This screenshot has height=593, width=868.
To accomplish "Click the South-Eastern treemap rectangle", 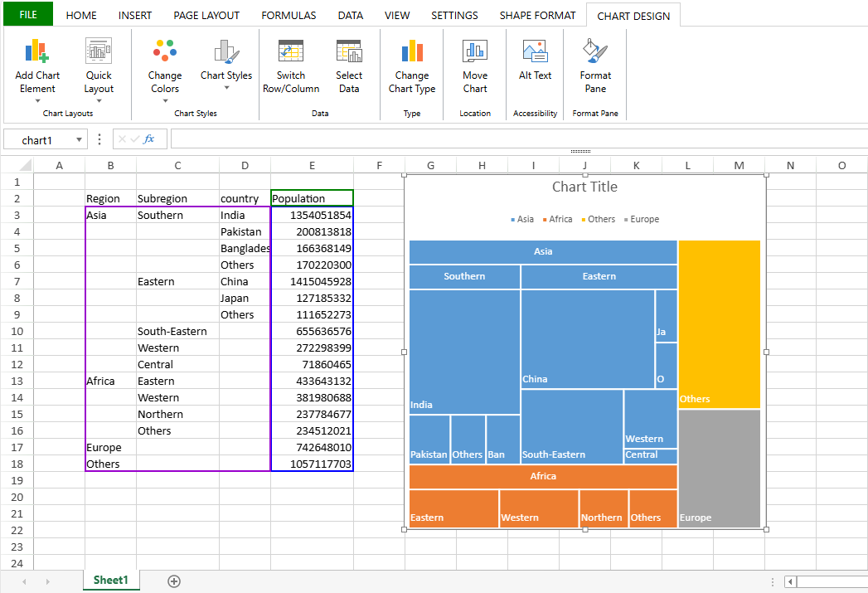I will coord(572,426).
